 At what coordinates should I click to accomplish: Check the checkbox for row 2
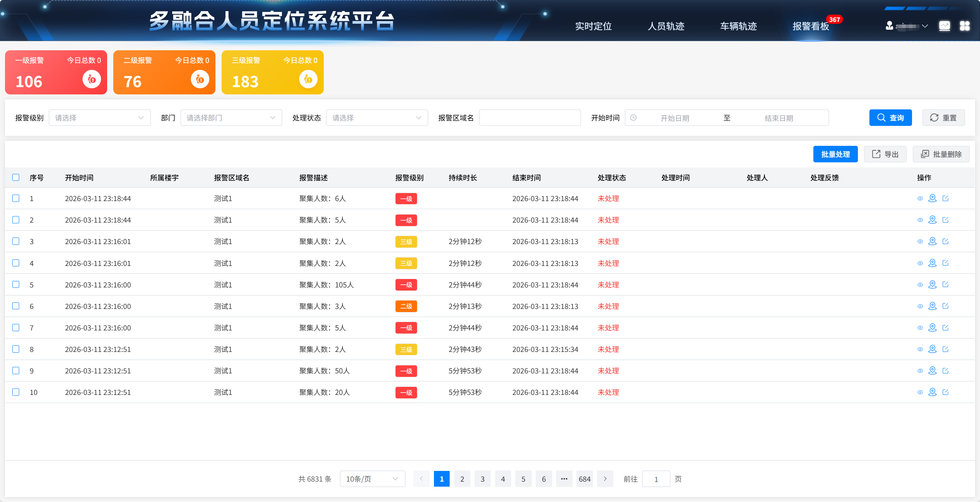16,220
